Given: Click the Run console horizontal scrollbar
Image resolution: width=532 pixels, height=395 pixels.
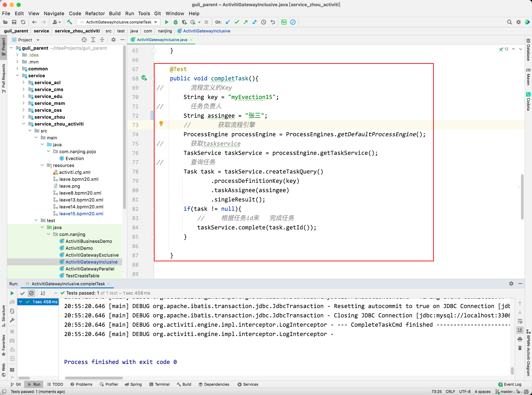Looking at the screenshot, I should pyautogui.click(x=94, y=378).
